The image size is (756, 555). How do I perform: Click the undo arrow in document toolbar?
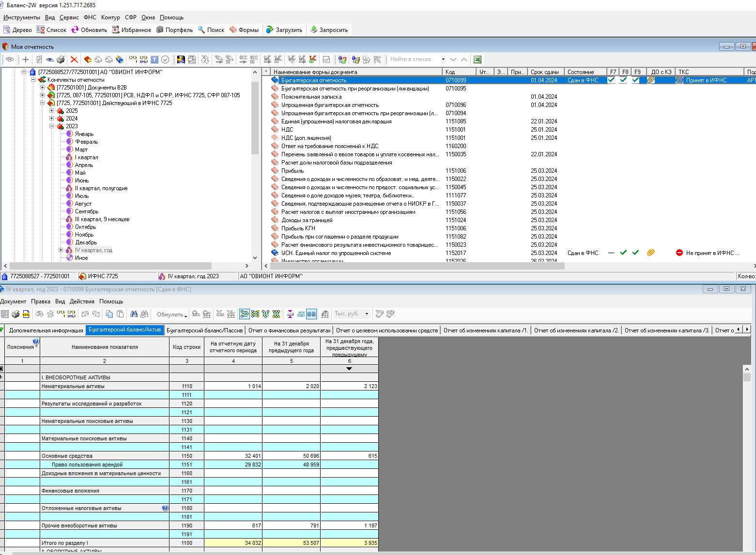click(85, 314)
